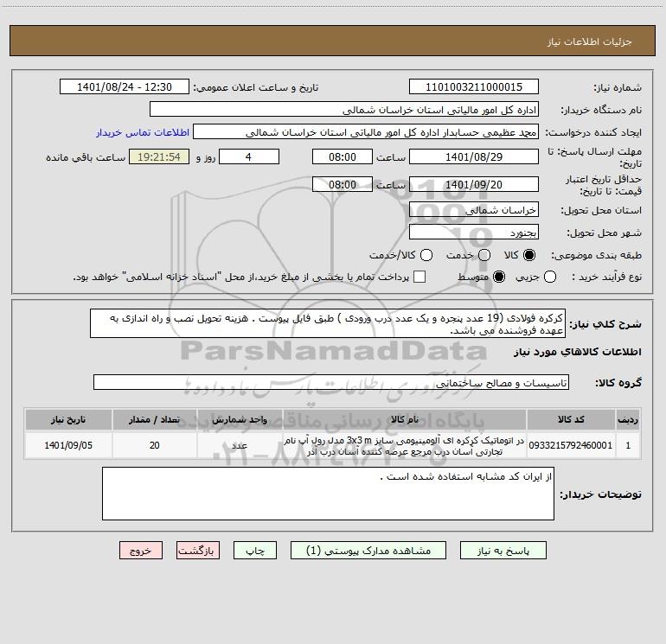This screenshot has width=666, height=644.
Task: Click the goods group field تاسیسات و مصالح ساختمانی
Action: [331, 382]
